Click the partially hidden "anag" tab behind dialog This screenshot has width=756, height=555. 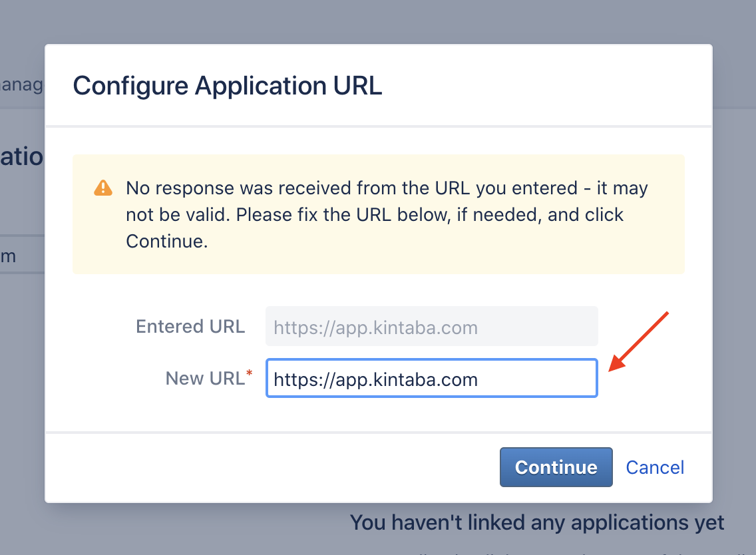(22, 85)
